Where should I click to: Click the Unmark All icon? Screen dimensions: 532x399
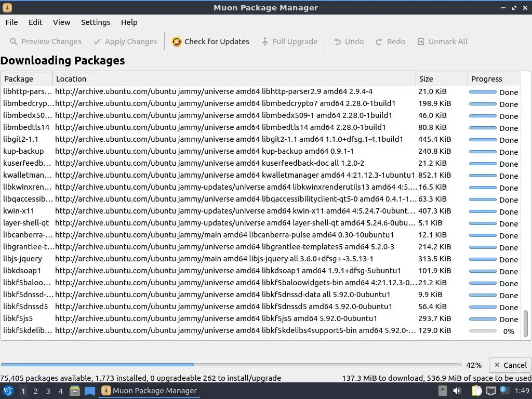point(421,42)
